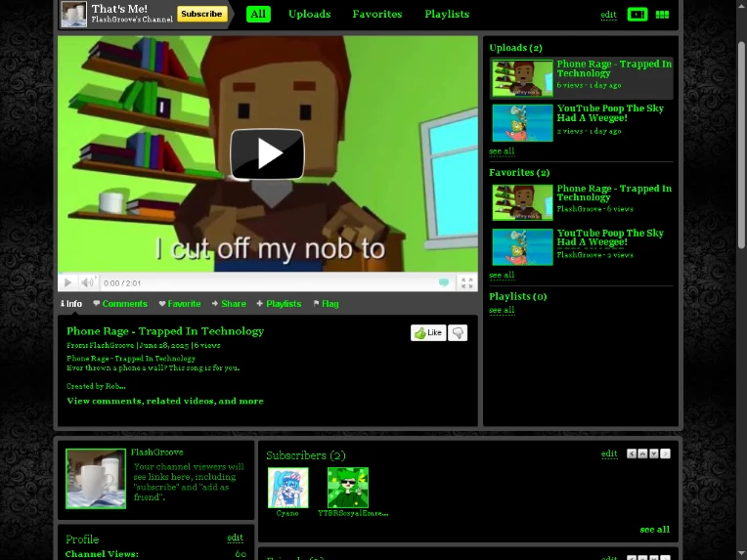Open subscriber Cyano's avatar
Image resolution: width=747 pixels, height=560 pixels.
point(287,488)
